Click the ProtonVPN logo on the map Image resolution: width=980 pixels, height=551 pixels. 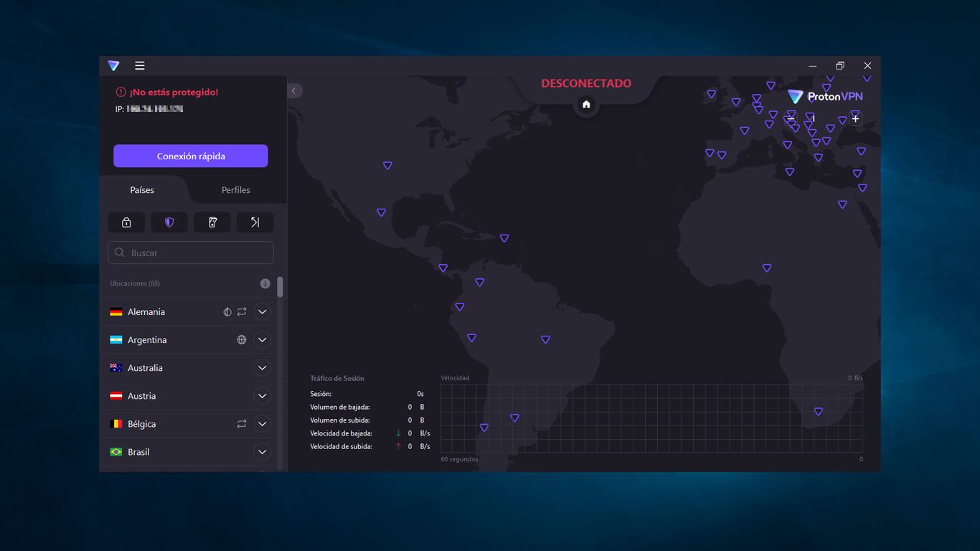point(825,96)
